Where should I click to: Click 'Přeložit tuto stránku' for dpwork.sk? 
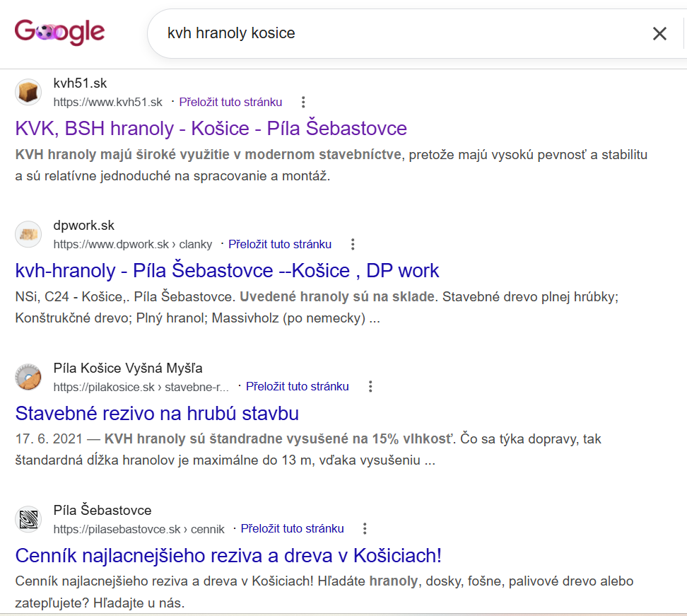280,244
